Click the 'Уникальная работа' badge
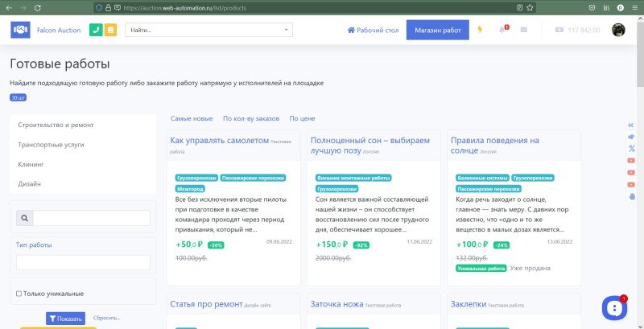 click(x=481, y=269)
